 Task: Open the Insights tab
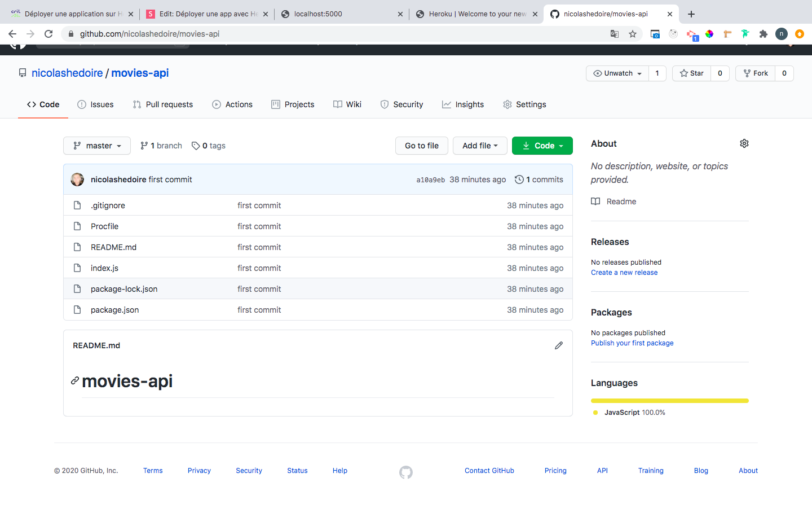pos(463,104)
